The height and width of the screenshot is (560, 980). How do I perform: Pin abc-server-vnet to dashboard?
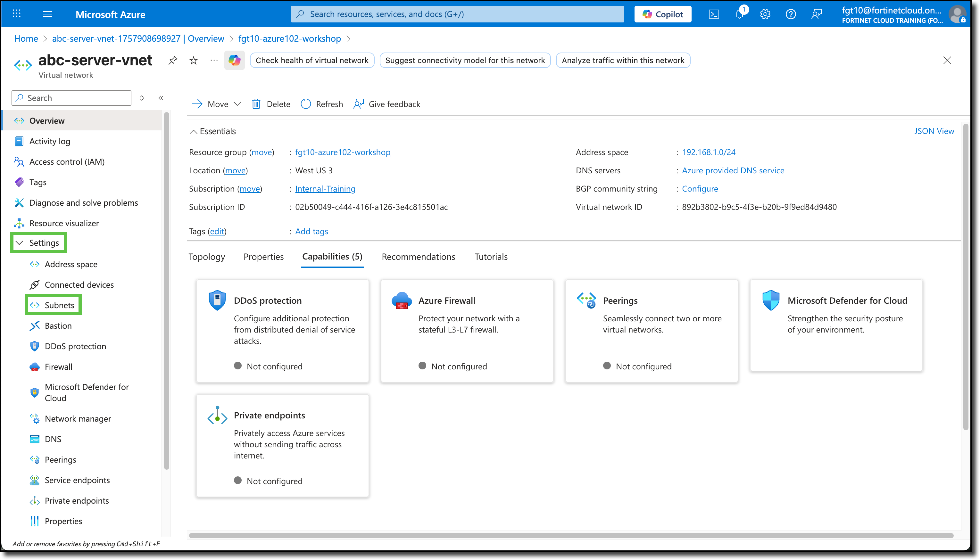coord(173,60)
